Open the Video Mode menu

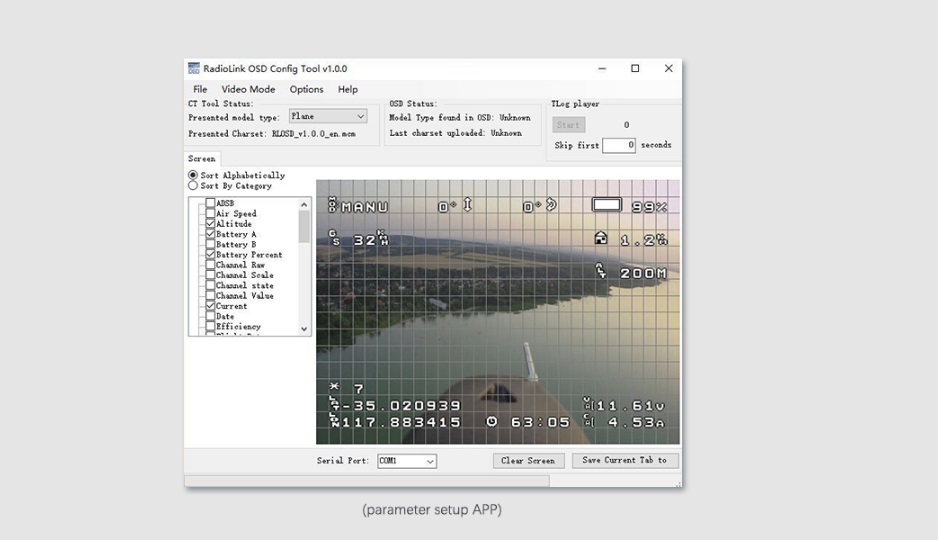click(x=248, y=90)
